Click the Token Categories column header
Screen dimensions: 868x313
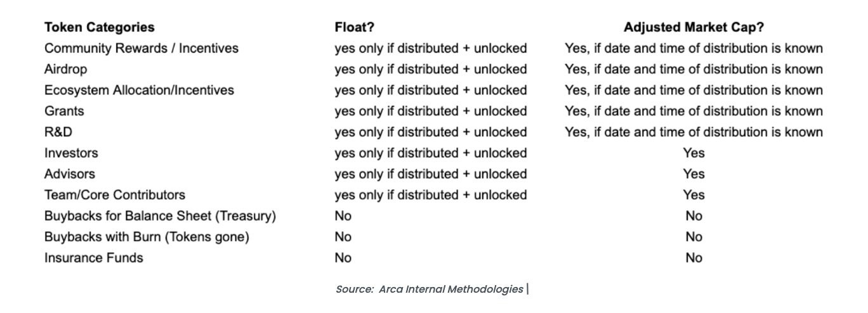point(99,27)
